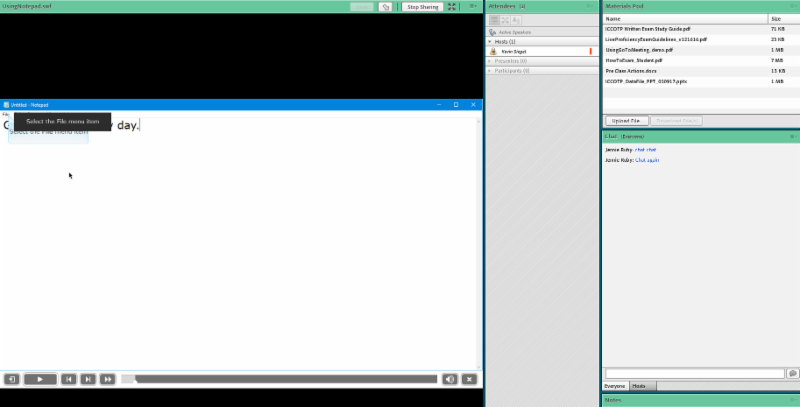
Task: Mute the playback audio
Action: (449, 379)
